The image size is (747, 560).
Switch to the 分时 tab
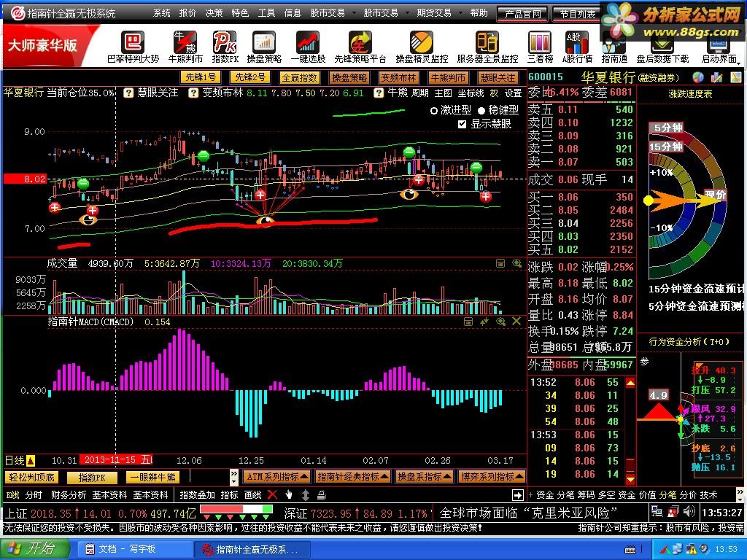pyautogui.click(x=34, y=495)
